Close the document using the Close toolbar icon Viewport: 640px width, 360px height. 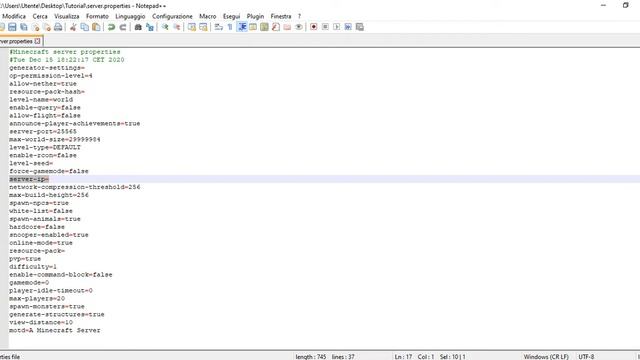point(36,27)
